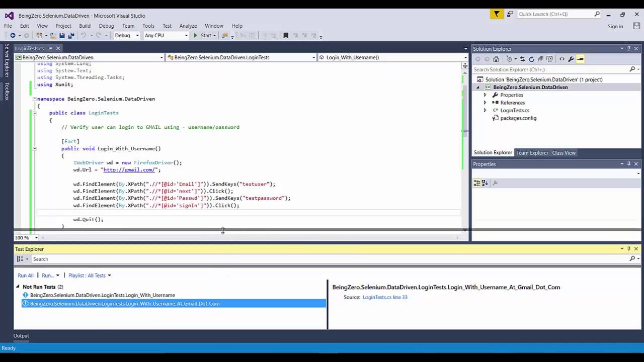Click the Undo toolbar icon
644x362 pixels.
click(84, 36)
